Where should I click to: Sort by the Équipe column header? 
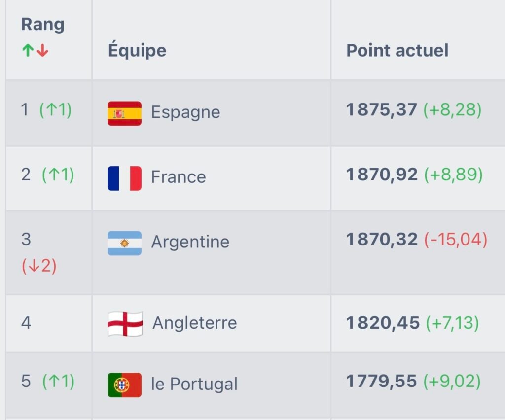point(137,50)
